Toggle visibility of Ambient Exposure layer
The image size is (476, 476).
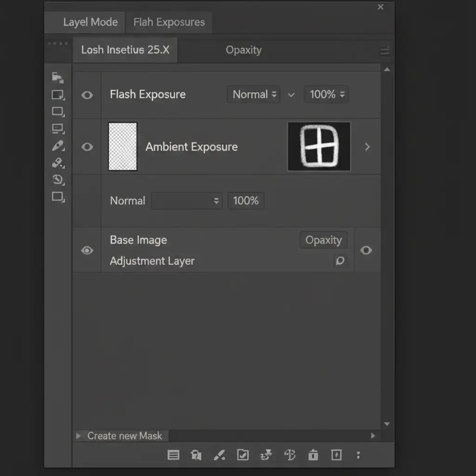click(87, 147)
